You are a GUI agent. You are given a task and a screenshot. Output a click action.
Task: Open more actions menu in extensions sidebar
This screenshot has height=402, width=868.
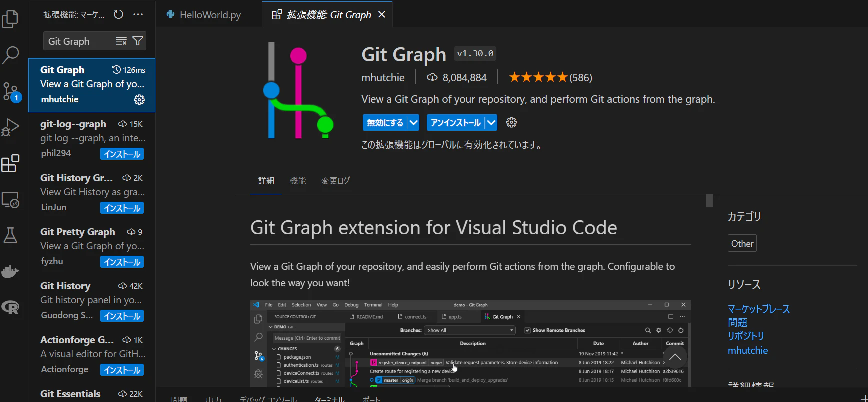(x=138, y=14)
